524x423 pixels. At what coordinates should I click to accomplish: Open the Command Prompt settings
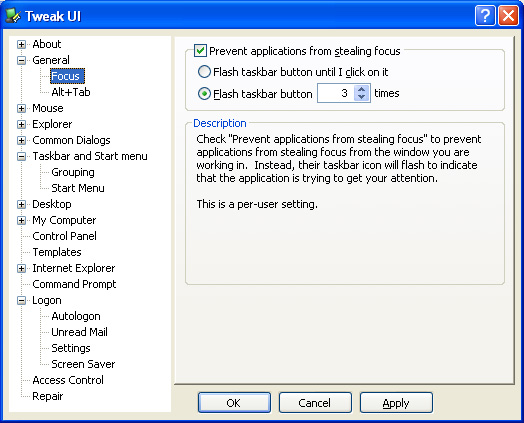click(x=74, y=284)
